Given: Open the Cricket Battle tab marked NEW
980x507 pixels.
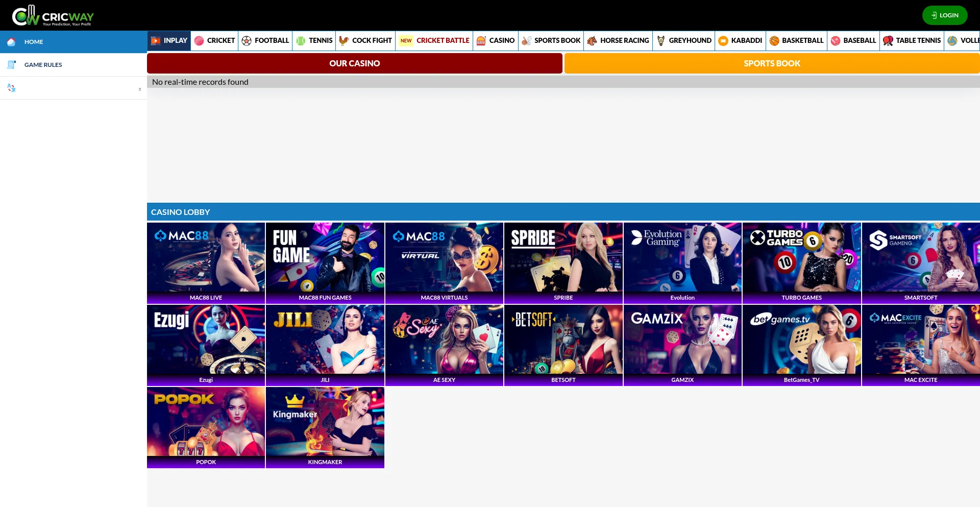Looking at the screenshot, I should pyautogui.click(x=434, y=41).
